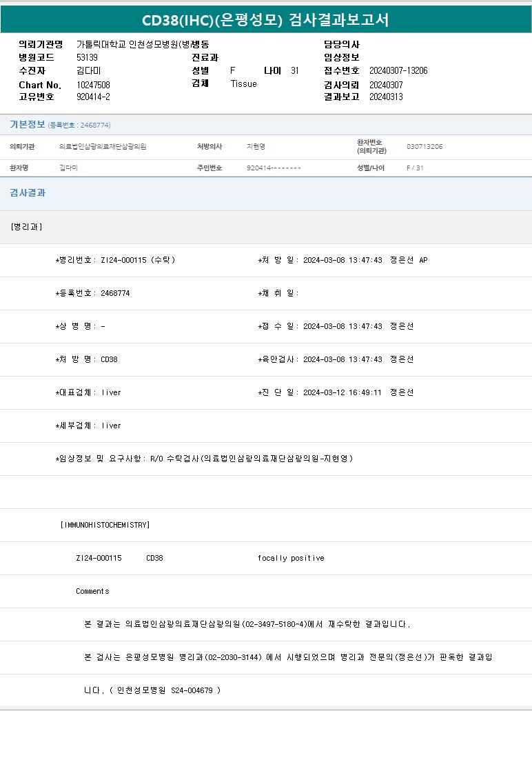
Task: Click the masked 주민번호 field
Action: click(x=274, y=168)
